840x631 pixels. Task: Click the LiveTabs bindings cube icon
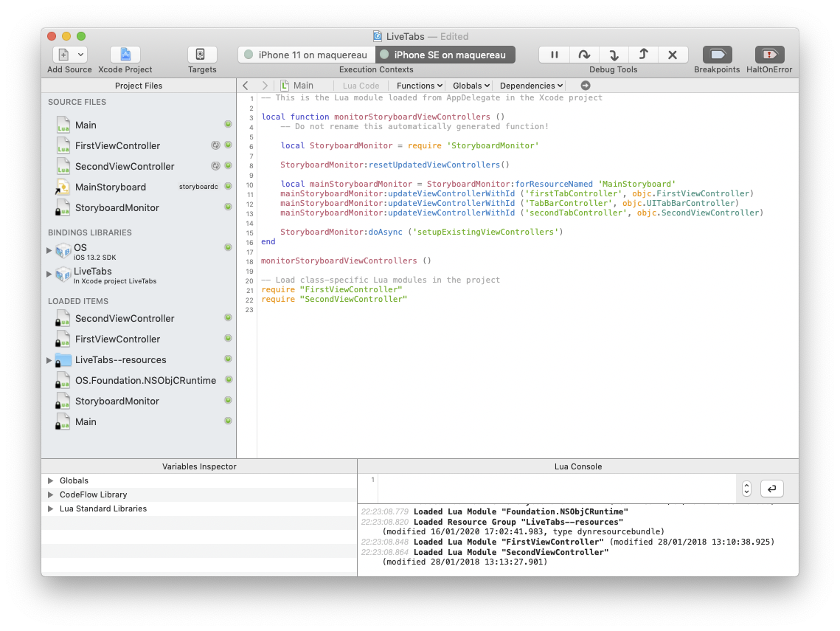pos(63,275)
